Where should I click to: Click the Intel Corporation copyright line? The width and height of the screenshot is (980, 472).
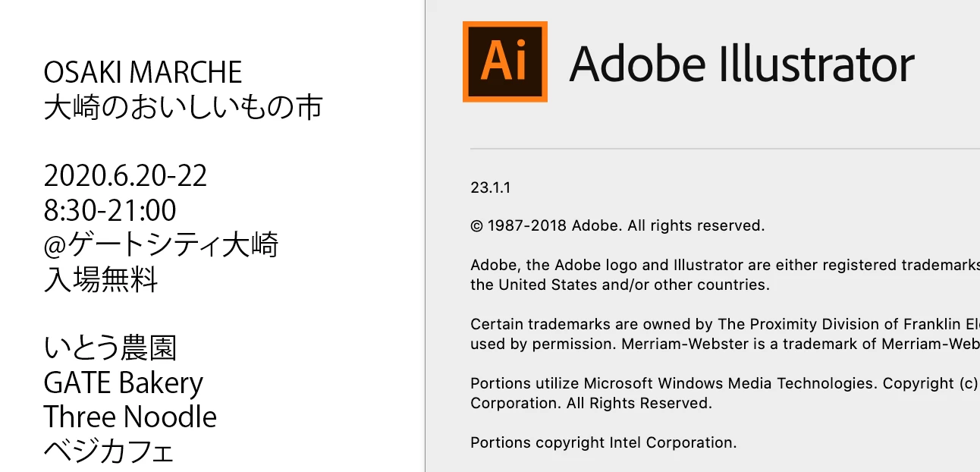pyautogui.click(x=603, y=442)
